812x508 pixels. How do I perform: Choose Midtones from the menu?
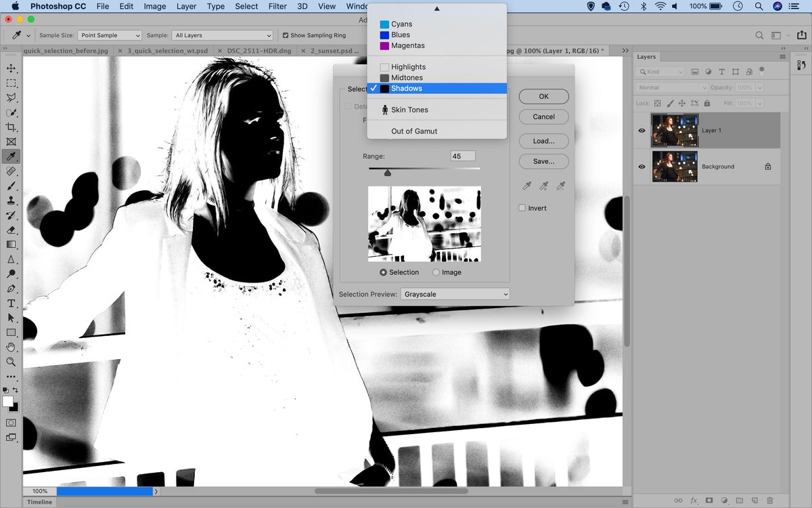coord(406,77)
